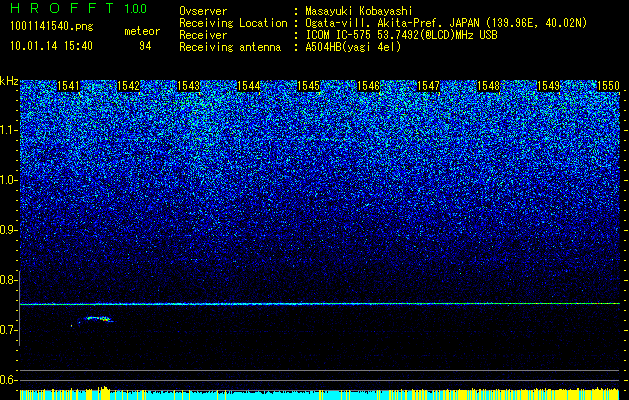Click the kHz axis unit label

click(9, 81)
